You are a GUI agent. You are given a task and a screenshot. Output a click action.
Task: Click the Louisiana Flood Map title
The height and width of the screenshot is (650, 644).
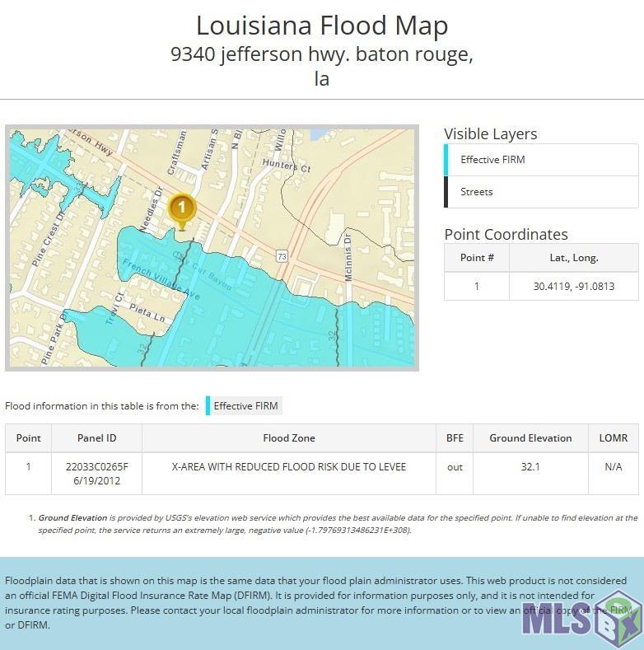(x=322, y=26)
